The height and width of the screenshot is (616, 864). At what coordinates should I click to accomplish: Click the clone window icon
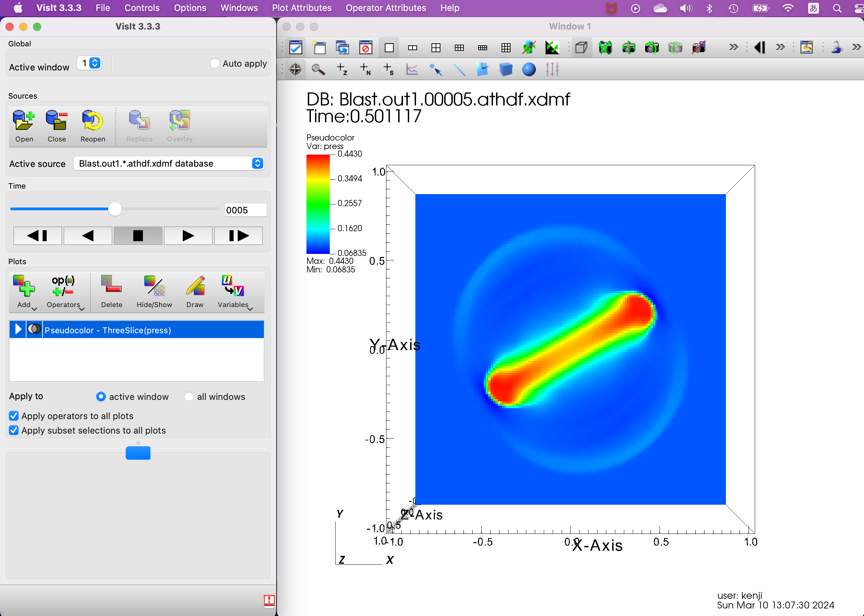[342, 48]
